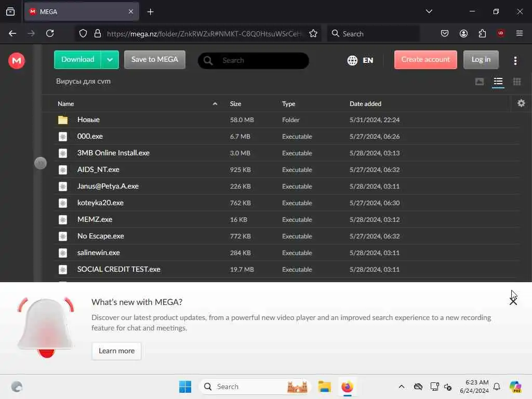Screen dimensions: 532x399
Task: Click the Firefox taskbar icon
Action: click(347, 387)
